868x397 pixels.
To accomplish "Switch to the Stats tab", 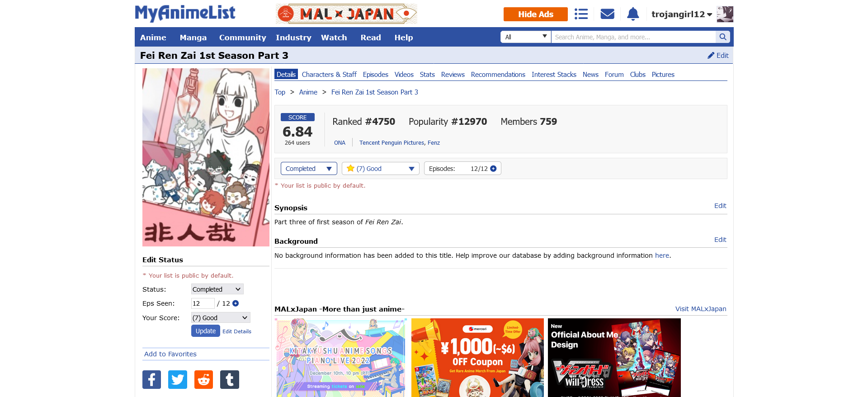I will point(427,75).
